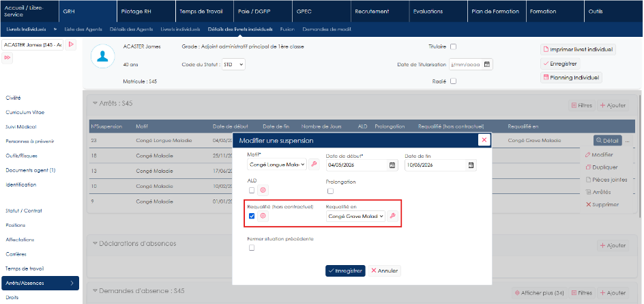
Task: Open the Outils menu
Action: tap(613, 12)
